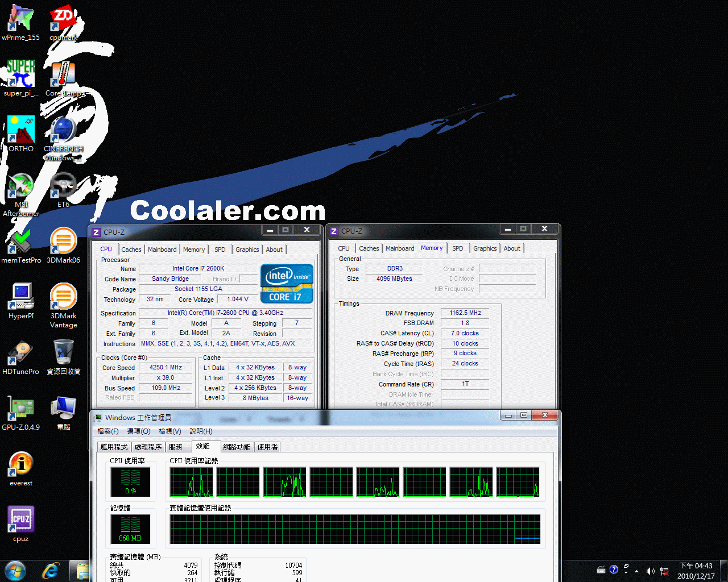The width and height of the screenshot is (728, 582).
Task: Click the Bus Speed 109.0 MHz value
Action: click(x=166, y=388)
